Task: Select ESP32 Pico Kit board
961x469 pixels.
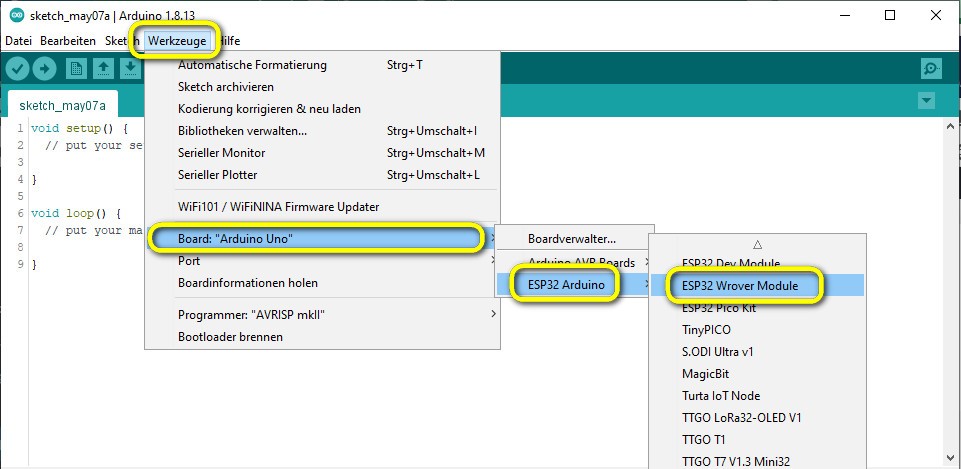Action: click(757, 308)
